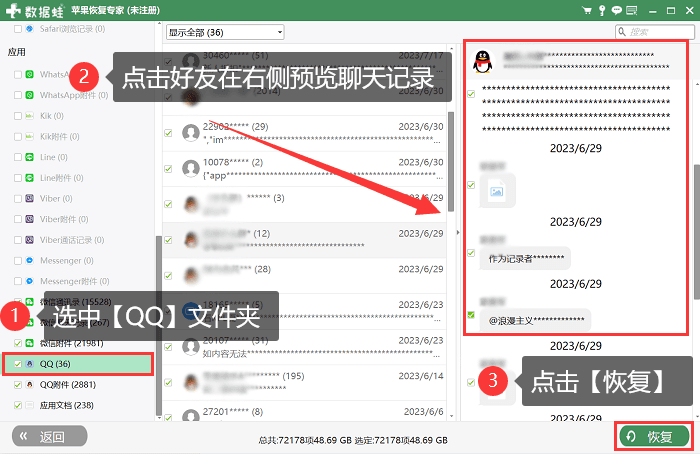Image resolution: width=700 pixels, height=454 pixels.
Task: Click the left sidebar vertical scrollbar thumb
Action: [158, 326]
